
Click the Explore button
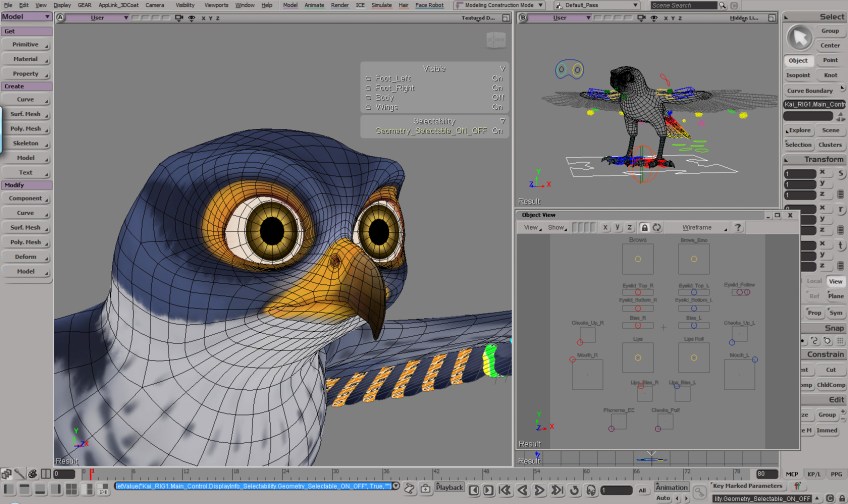pos(799,130)
